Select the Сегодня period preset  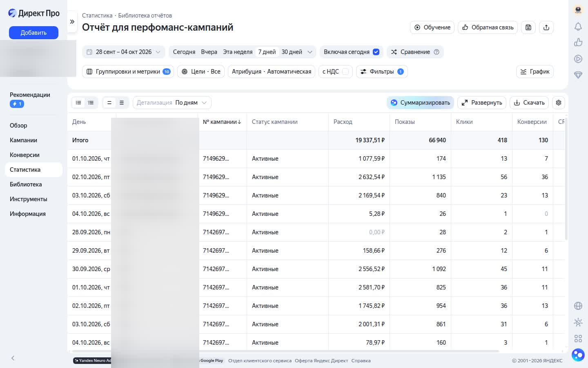point(184,52)
